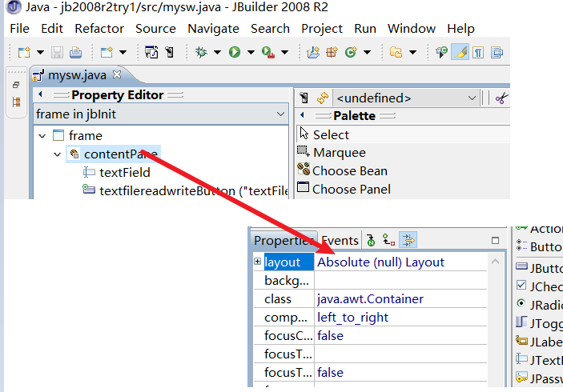
Task: Collapse the contentPane tree node
Action: (x=58, y=154)
